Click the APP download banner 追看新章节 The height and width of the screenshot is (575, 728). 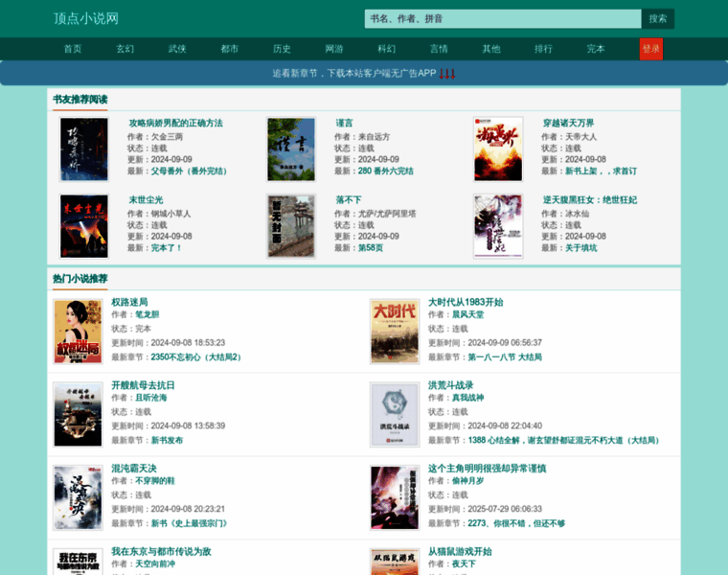pos(364,74)
